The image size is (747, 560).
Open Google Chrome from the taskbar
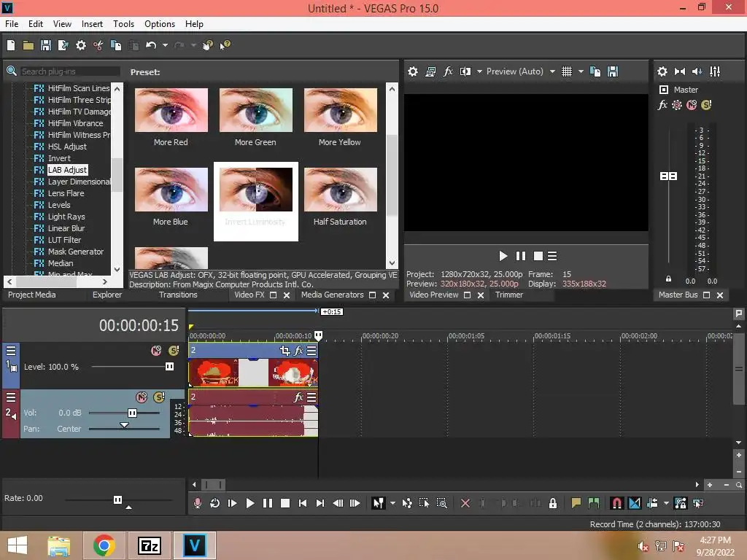coord(104,545)
